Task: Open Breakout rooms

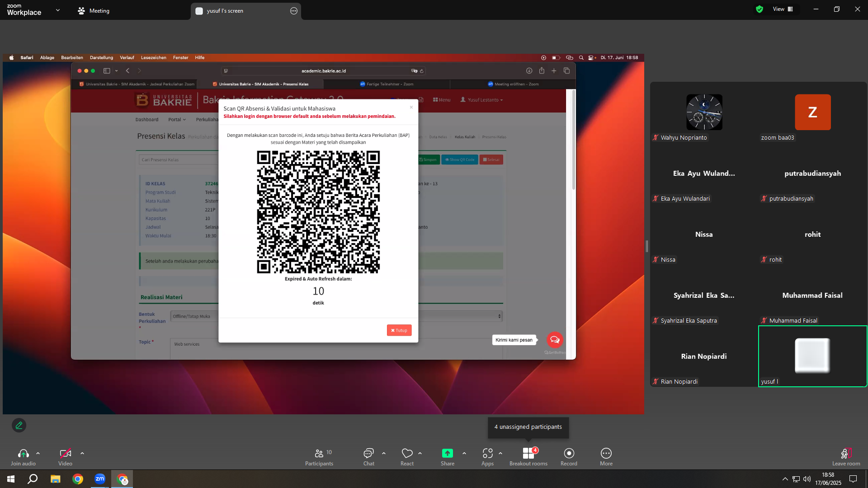Action: [528, 457]
